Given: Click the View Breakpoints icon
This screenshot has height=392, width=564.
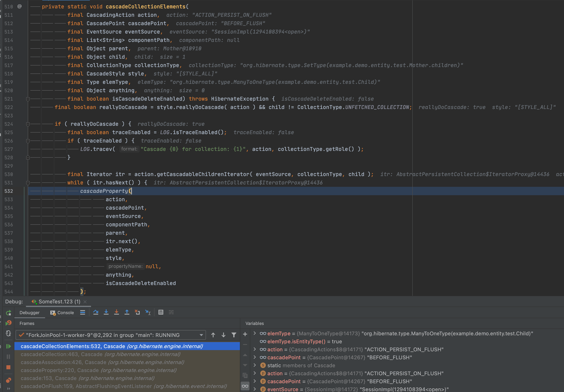Looking at the screenshot, I should point(8,380).
